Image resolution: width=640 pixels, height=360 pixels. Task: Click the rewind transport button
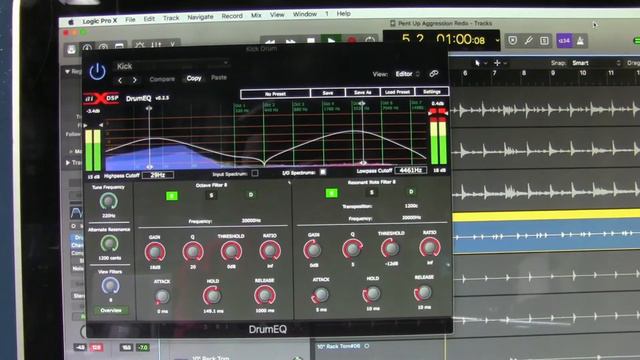pos(270,42)
